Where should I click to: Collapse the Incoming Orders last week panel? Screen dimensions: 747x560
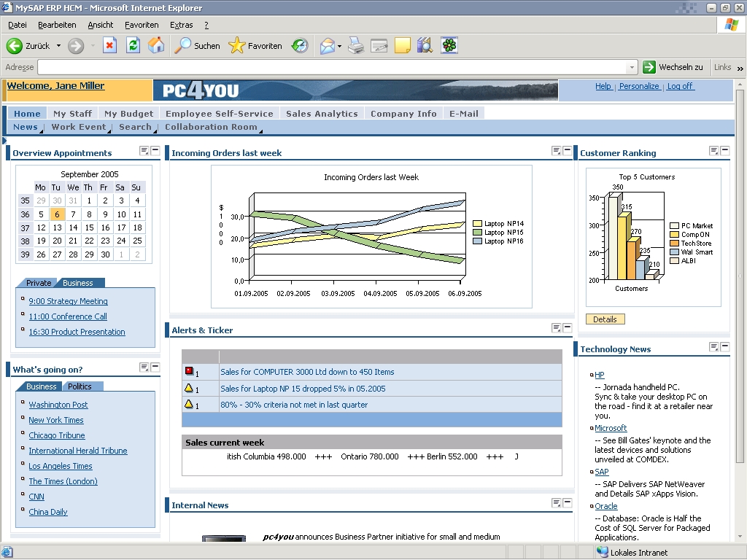(567, 151)
